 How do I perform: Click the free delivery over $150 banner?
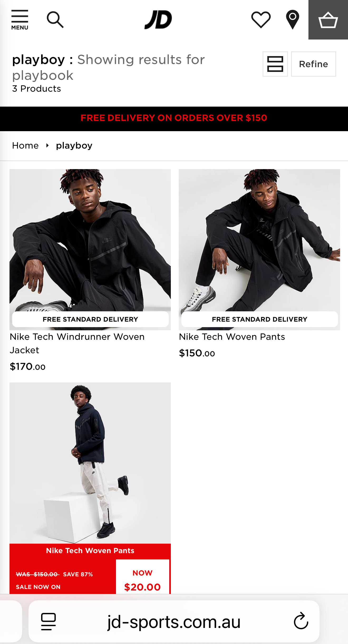(174, 118)
